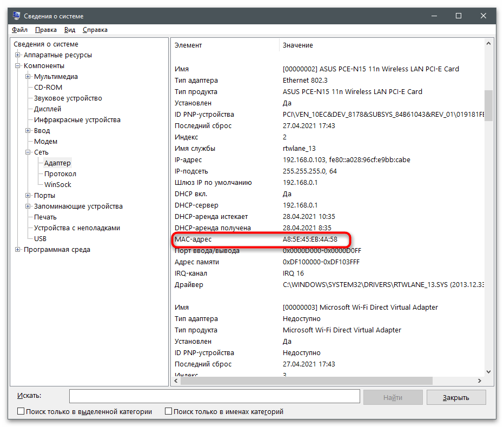Select the WinSock tree item
This screenshot has width=504, height=427.
57,185
